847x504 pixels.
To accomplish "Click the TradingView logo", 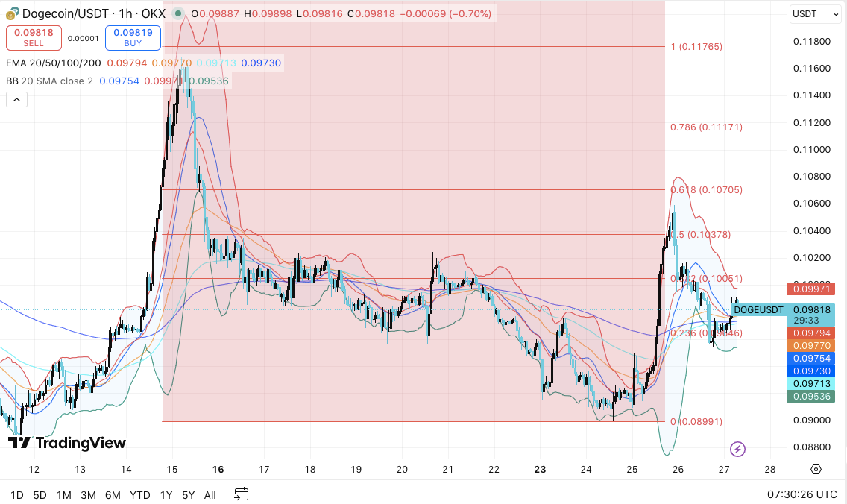I will coord(67,443).
